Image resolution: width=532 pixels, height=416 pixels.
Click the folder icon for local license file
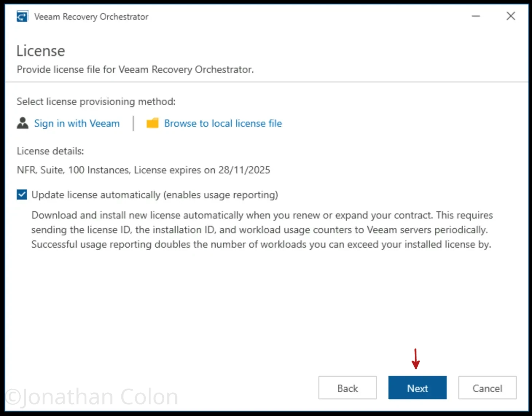click(x=152, y=123)
